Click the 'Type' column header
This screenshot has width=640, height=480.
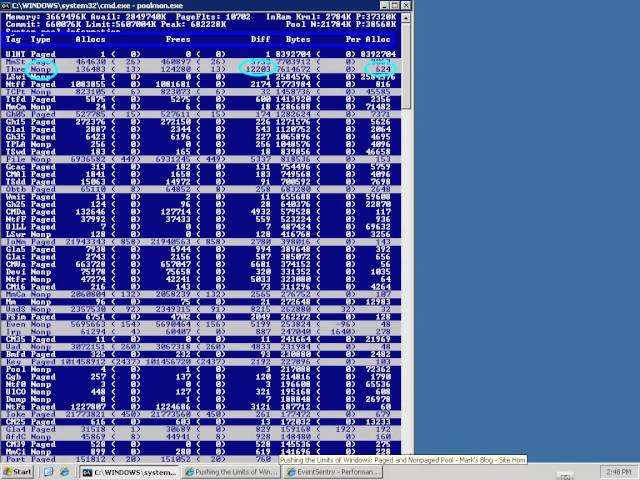pos(40,40)
